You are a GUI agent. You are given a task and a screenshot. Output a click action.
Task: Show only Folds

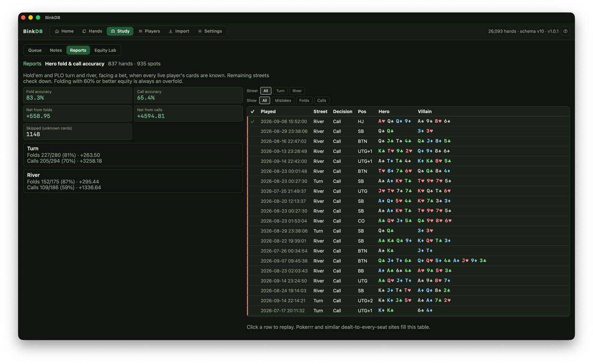[x=304, y=100]
